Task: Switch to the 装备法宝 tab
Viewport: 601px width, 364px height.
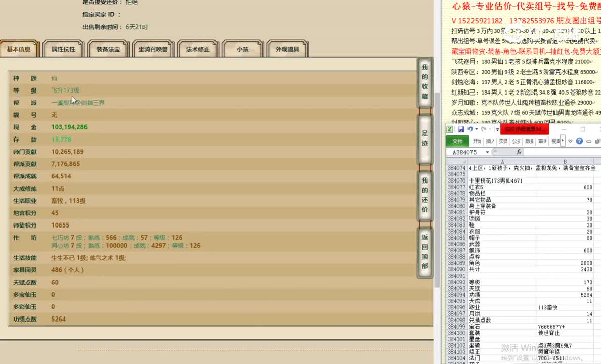Action: 108,49
